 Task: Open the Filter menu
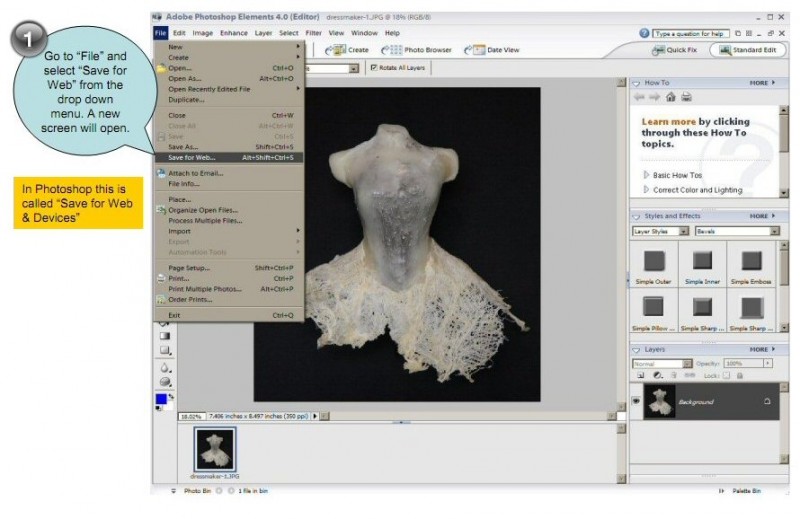point(313,33)
